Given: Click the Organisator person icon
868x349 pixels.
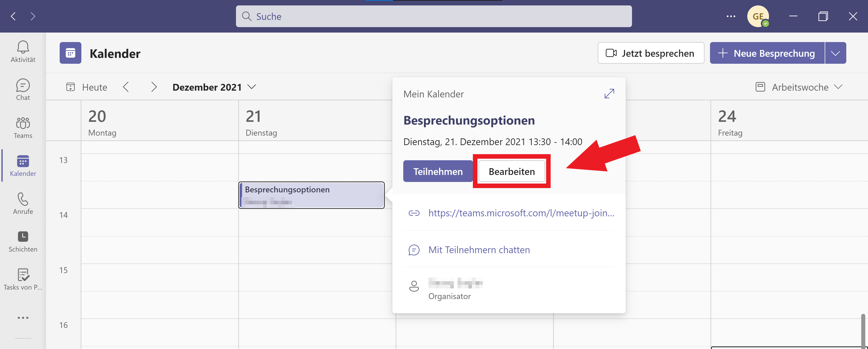Looking at the screenshot, I should click(x=414, y=286).
